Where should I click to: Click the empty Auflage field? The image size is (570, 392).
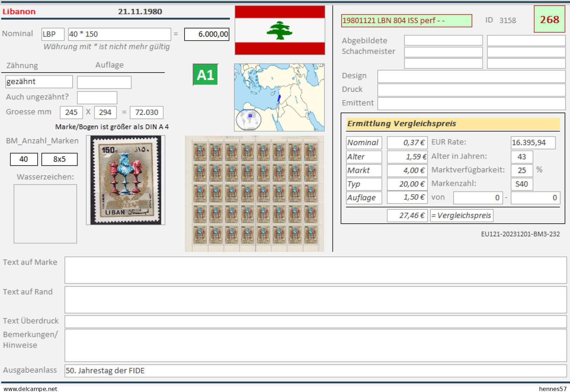tap(104, 82)
